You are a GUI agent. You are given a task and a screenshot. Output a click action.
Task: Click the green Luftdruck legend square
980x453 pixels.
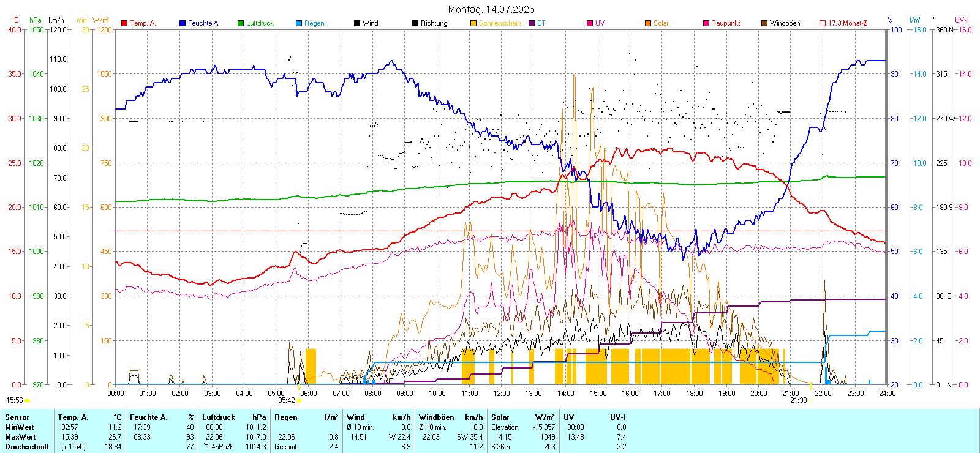pos(241,23)
